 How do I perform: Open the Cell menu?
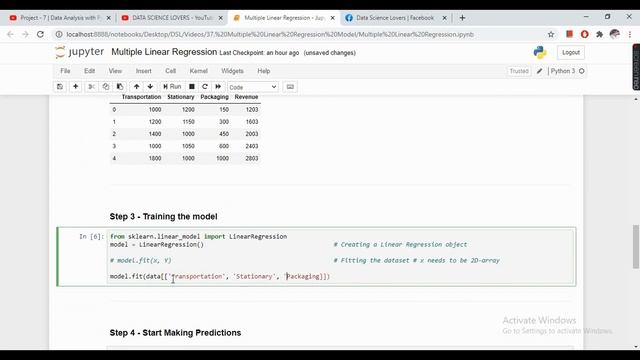click(170, 71)
